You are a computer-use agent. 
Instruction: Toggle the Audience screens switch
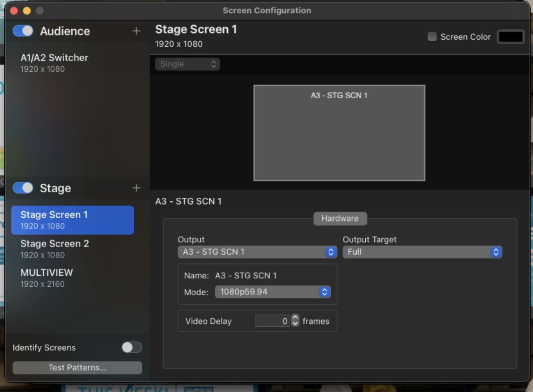click(23, 31)
